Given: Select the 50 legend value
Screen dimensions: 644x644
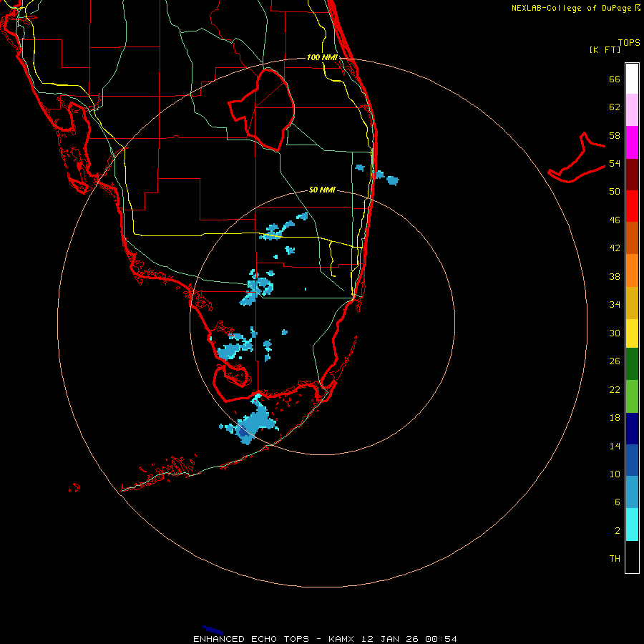Looking at the screenshot, I should click(x=615, y=191).
